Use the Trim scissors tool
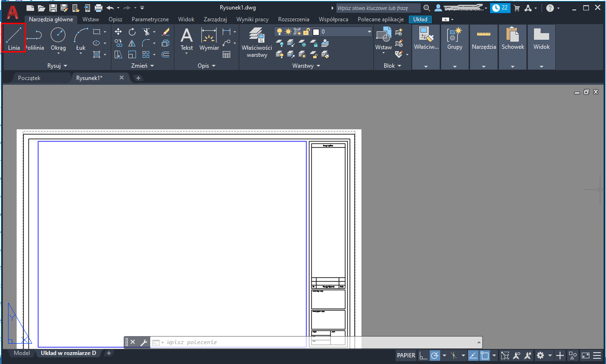Screen dimensions: 606x364 [146, 32]
